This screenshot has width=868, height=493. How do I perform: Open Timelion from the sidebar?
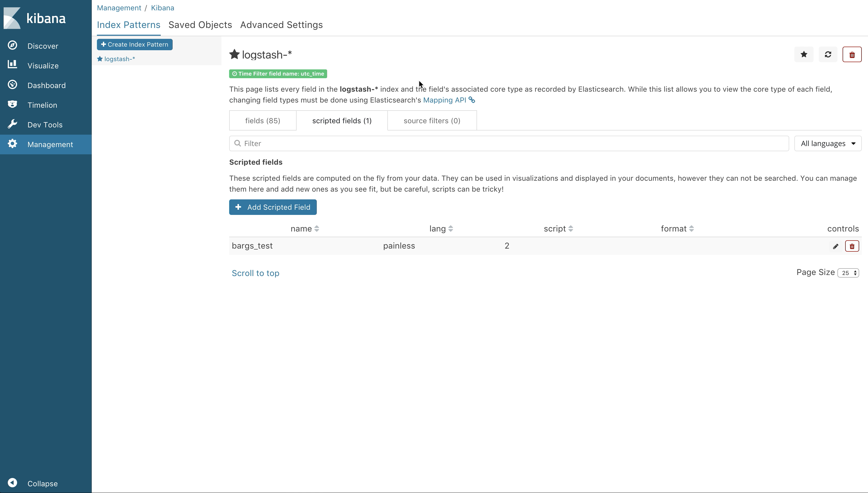(x=42, y=105)
